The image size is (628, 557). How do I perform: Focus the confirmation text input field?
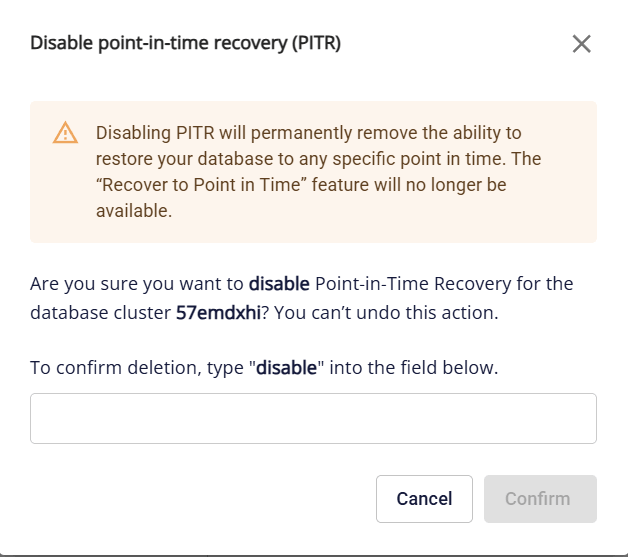point(313,418)
